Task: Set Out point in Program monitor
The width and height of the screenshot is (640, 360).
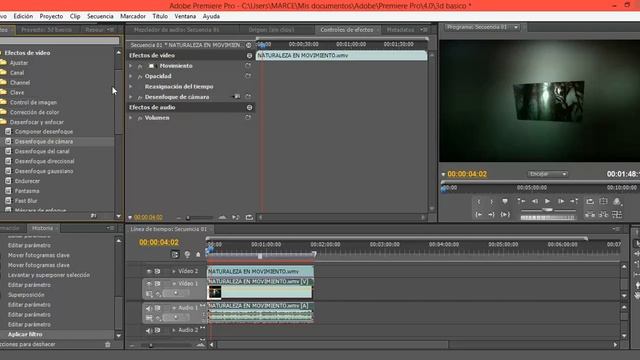Action: (x=491, y=202)
